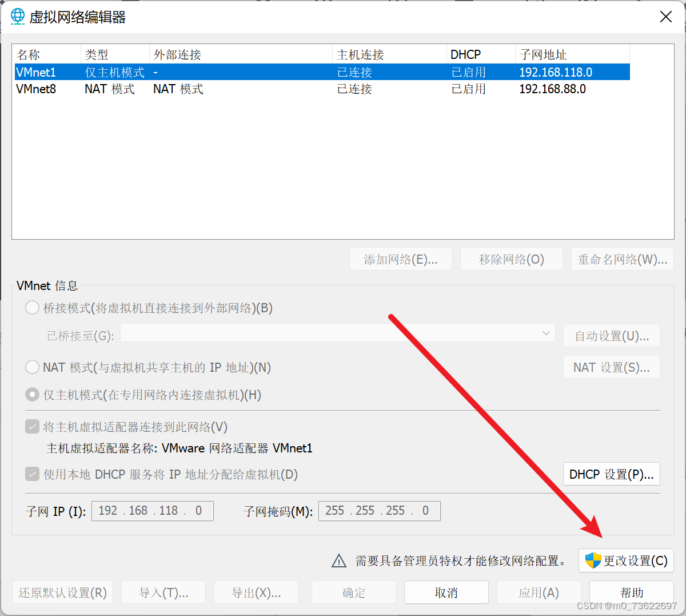The height and width of the screenshot is (616, 686).
Task: Click the globe icon in title bar
Action: click(x=18, y=17)
